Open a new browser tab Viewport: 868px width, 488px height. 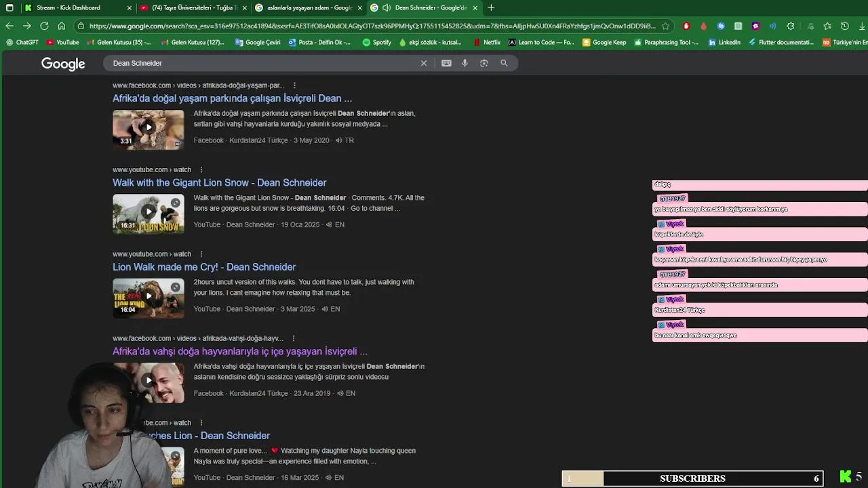coord(491,7)
